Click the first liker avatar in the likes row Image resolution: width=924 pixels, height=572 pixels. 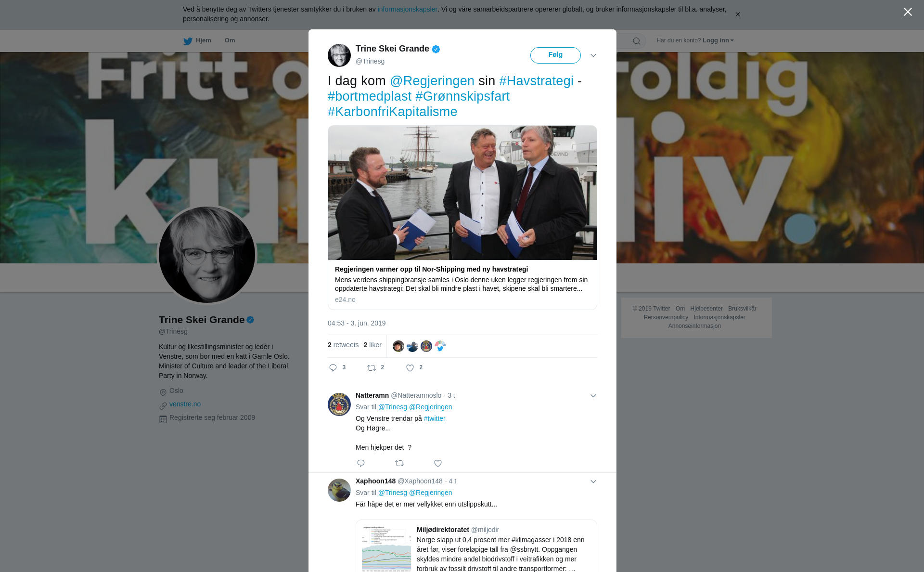tap(398, 346)
